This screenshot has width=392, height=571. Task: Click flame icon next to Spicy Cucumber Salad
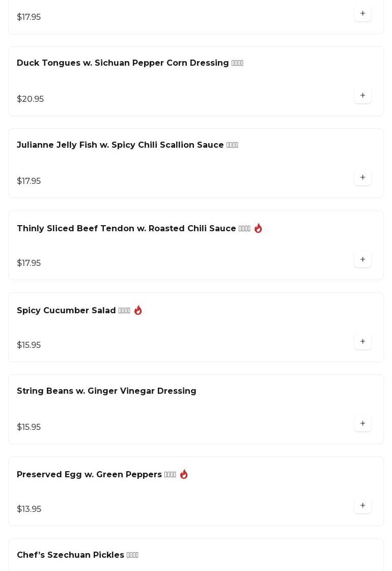coord(138,310)
